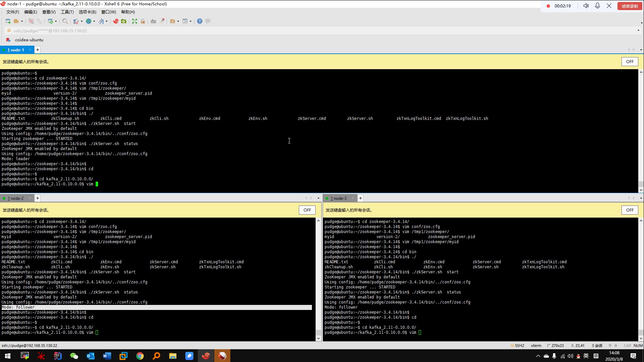Close the node-3 tab
This screenshot has height=362, width=644.
[353, 198]
